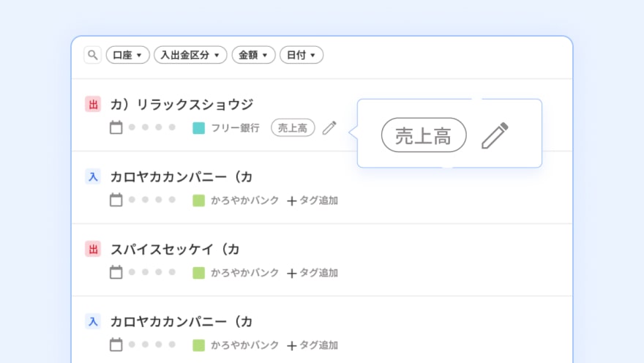The height and width of the screenshot is (363, 644).
Task: Click the search magnifier icon
Action: 92,55
